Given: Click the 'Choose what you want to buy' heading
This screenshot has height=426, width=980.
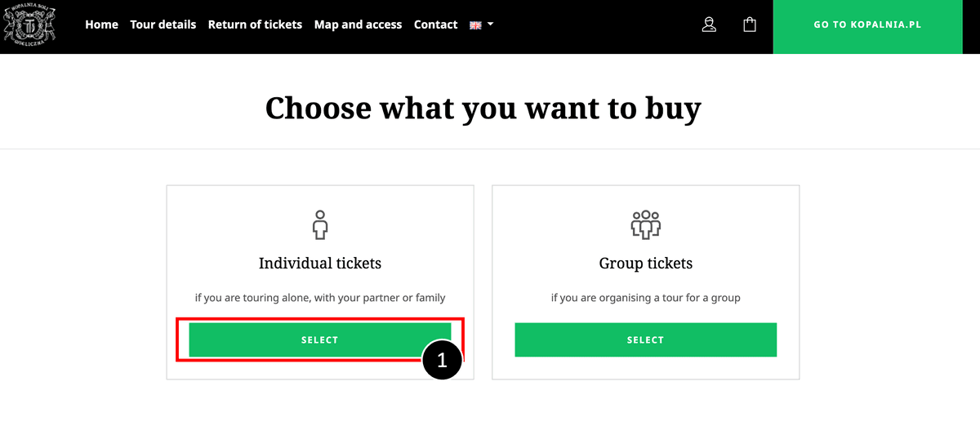Looking at the screenshot, I should tap(483, 109).
